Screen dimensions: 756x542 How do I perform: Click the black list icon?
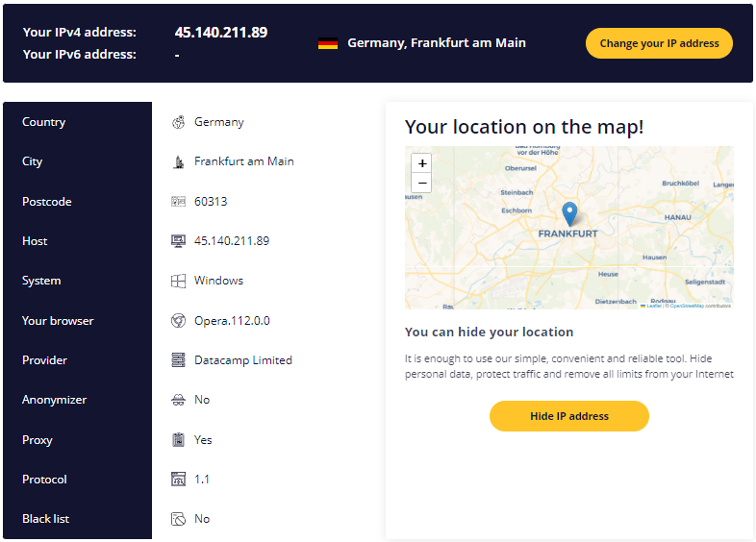click(178, 519)
